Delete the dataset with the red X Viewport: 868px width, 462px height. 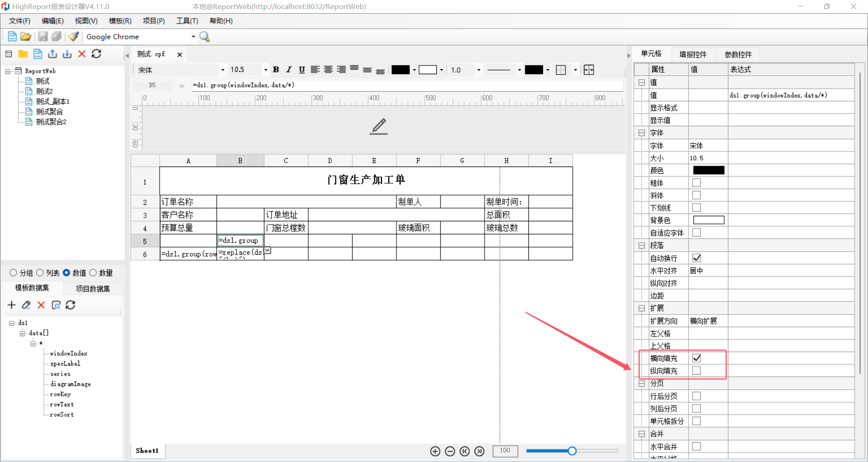coord(41,305)
